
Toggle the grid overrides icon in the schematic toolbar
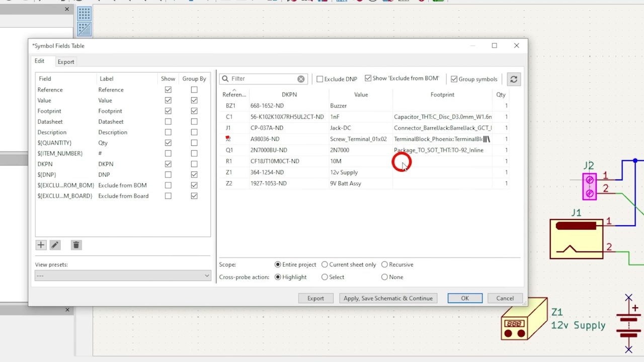(84, 29)
